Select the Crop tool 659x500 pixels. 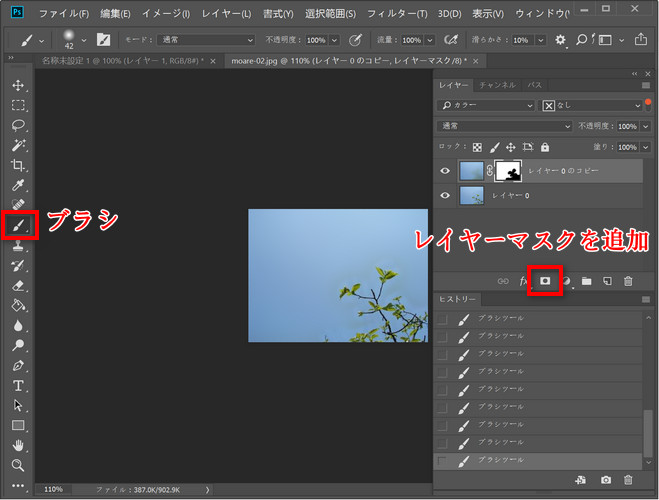pos(18,165)
